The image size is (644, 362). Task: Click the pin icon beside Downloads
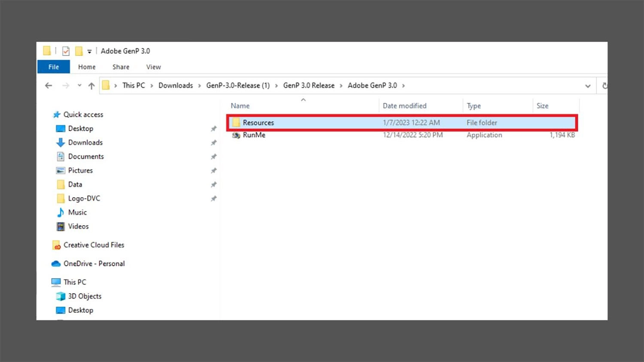coord(213,143)
